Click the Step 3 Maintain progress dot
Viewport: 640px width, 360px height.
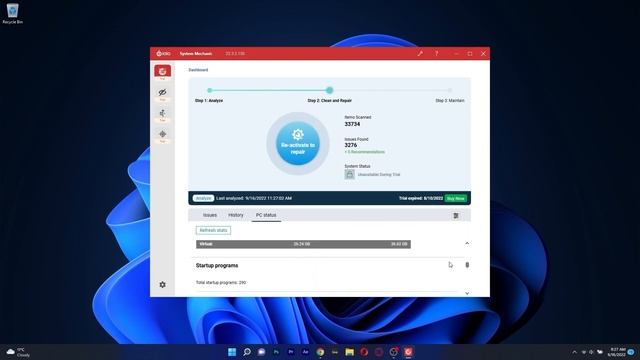pyautogui.click(x=450, y=90)
